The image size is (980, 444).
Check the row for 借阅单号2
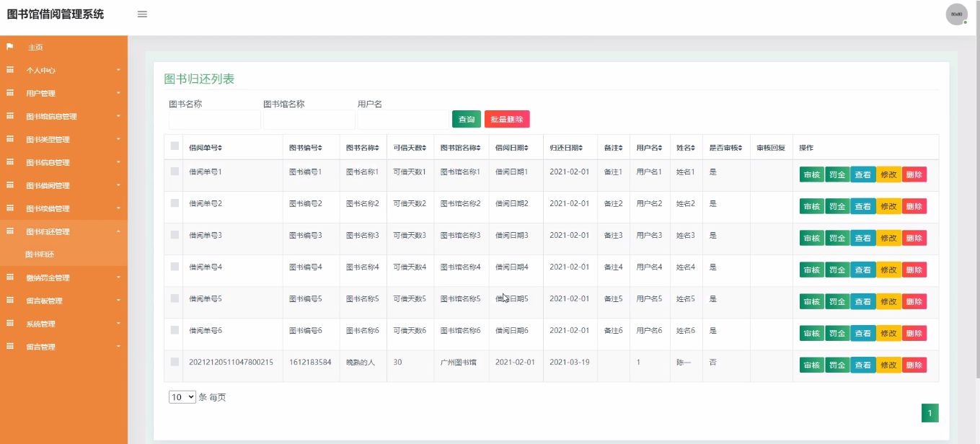(x=175, y=203)
